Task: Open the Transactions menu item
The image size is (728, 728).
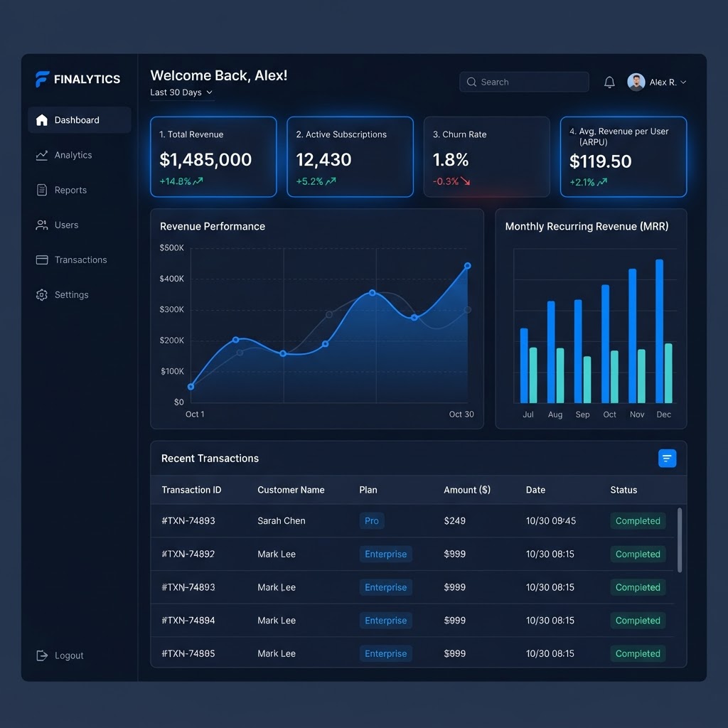Action: coord(81,259)
